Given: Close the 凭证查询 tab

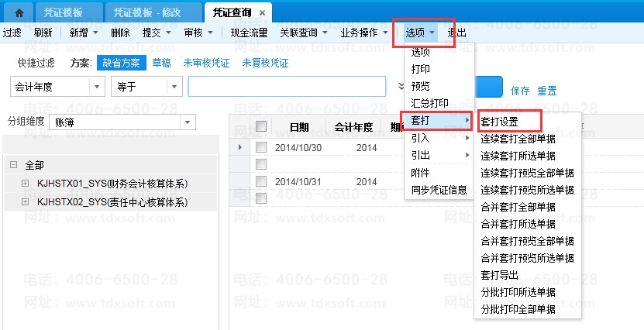Looking at the screenshot, I should [262, 13].
